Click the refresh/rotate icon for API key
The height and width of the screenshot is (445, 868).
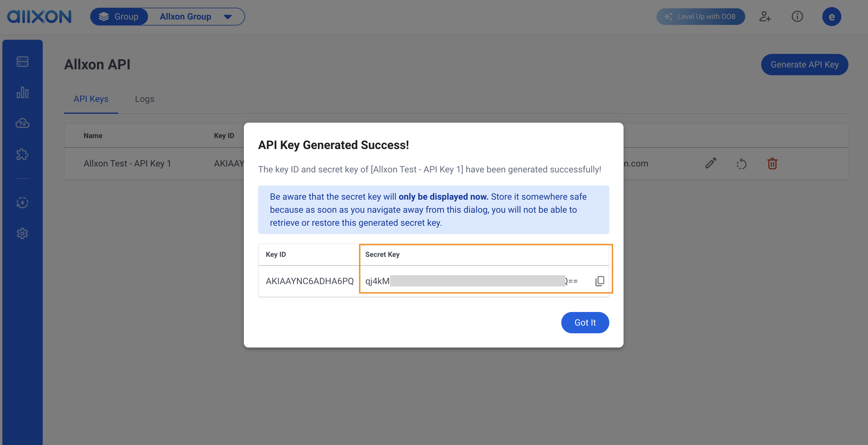741,164
